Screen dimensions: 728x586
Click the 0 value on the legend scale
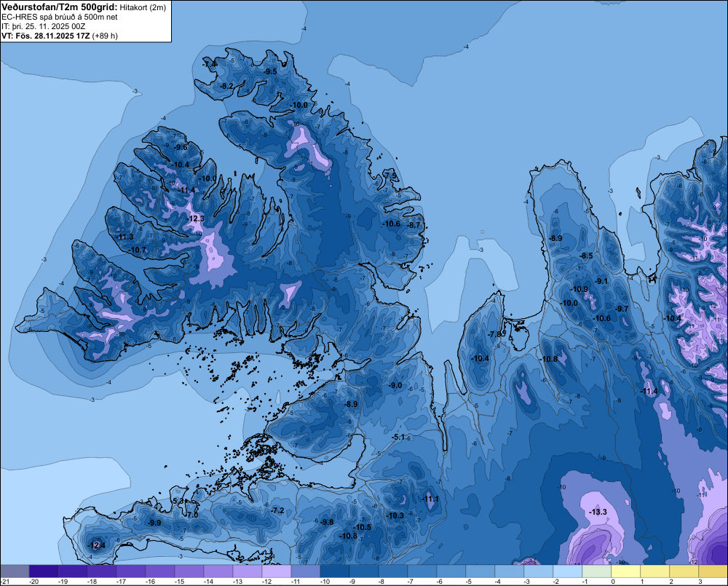click(x=613, y=582)
